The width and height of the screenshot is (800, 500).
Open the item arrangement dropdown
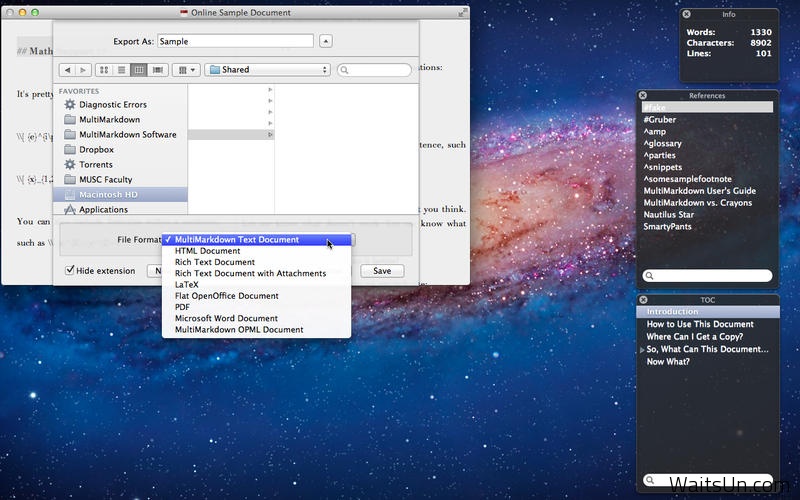[186, 70]
